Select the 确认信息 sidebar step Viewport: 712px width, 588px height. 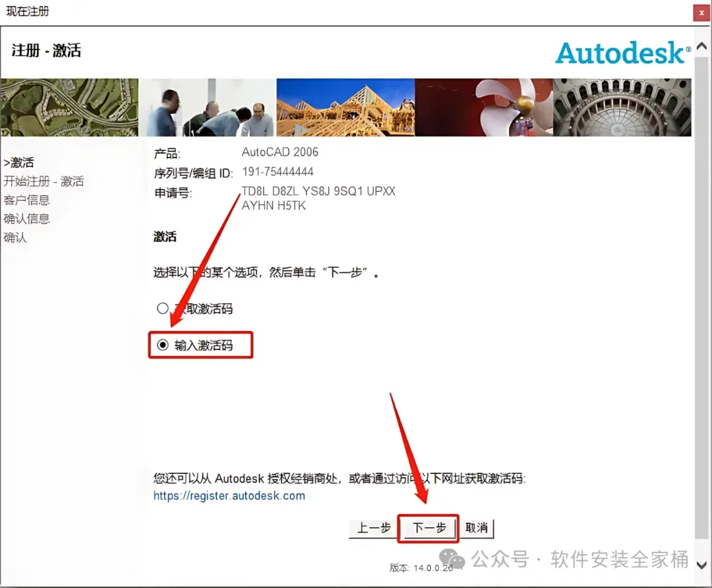pyautogui.click(x=26, y=218)
